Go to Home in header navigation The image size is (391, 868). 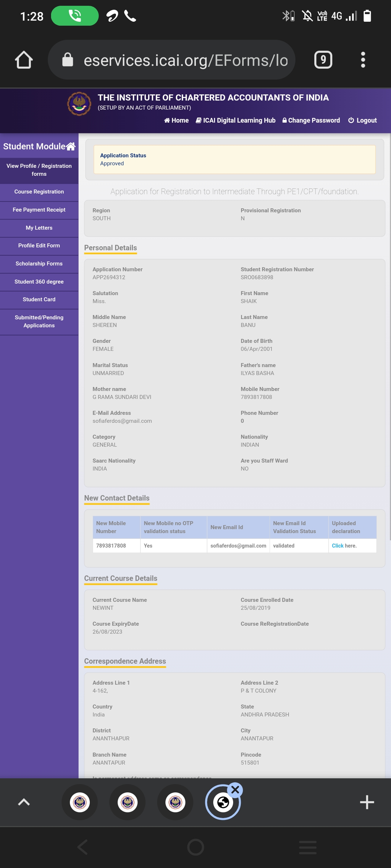pos(176,120)
